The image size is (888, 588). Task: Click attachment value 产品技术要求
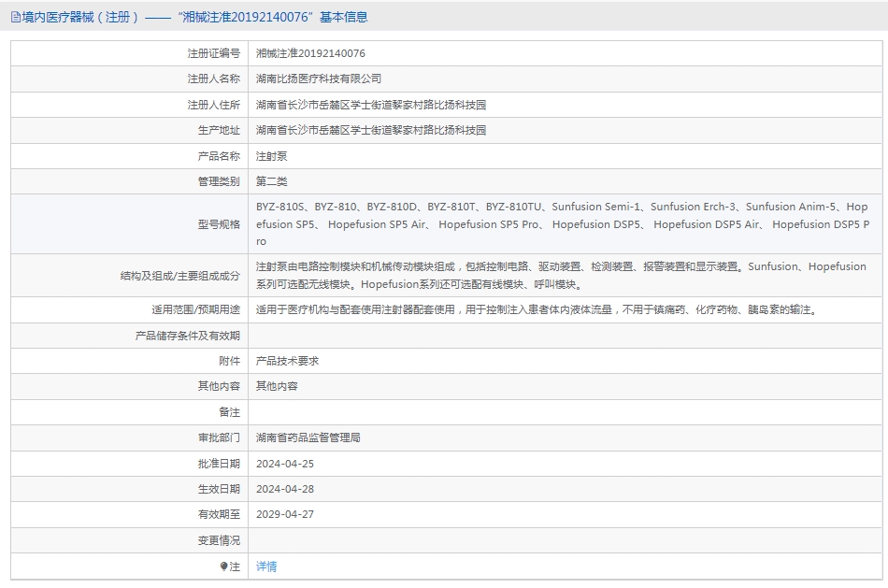pyautogui.click(x=287, y=361)
